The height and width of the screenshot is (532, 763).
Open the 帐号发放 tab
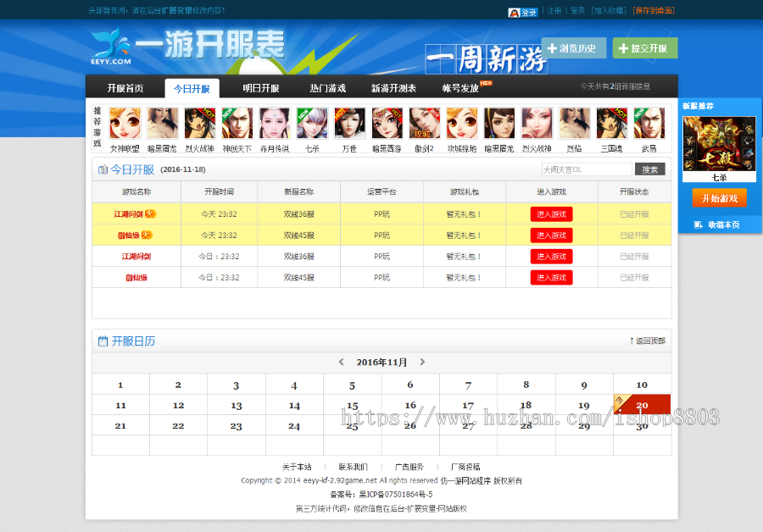coord(460,88)
